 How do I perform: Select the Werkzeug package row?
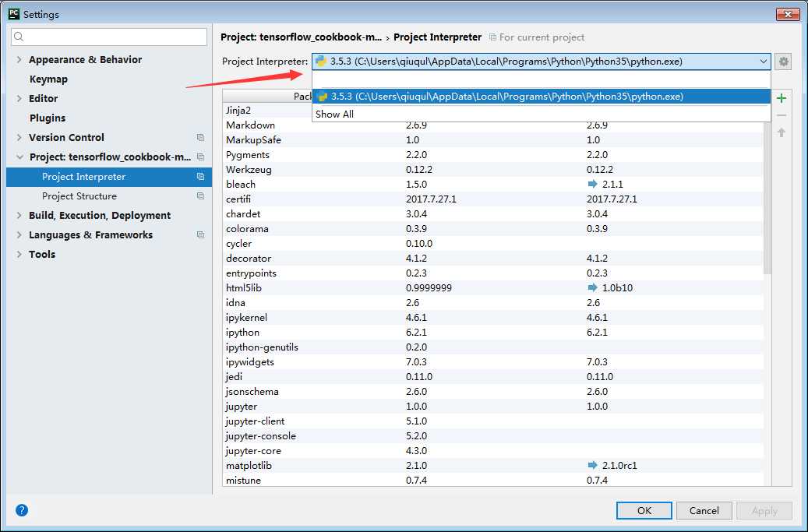tap(493, 170)
